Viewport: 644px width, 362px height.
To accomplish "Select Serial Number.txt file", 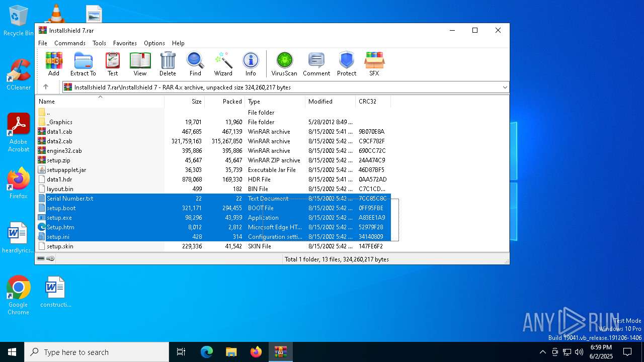I will tap(213, 199).
